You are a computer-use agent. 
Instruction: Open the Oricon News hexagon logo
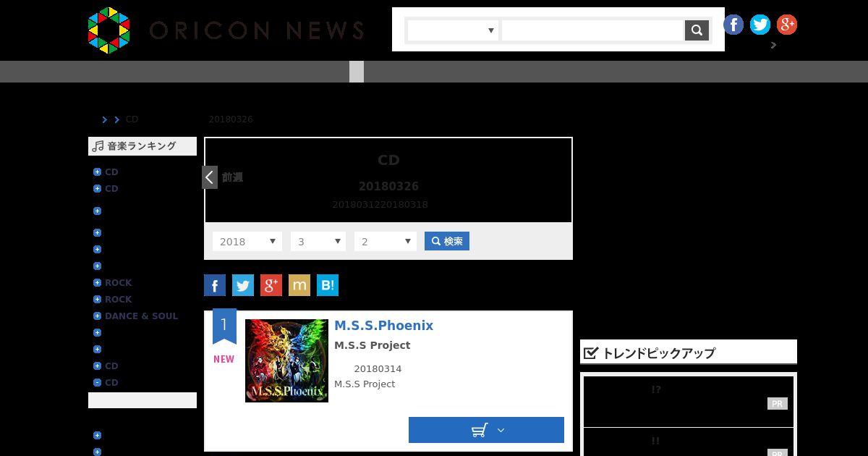pos(109,30)
